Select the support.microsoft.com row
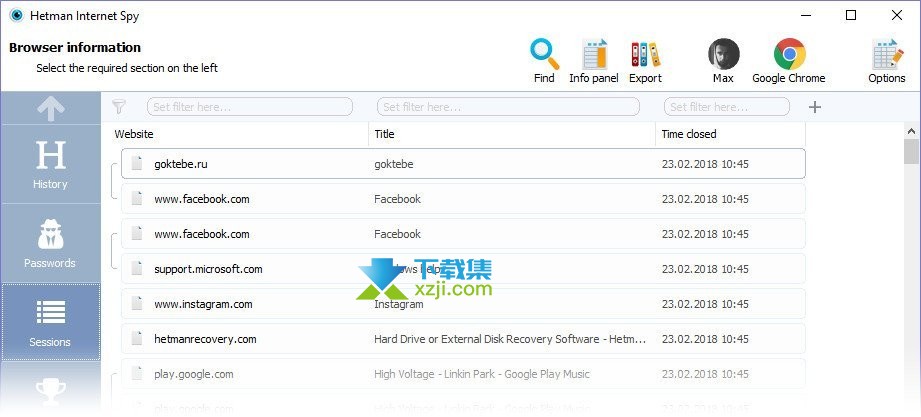The width and height of the screenshot is (921, 417). point(463,269)
